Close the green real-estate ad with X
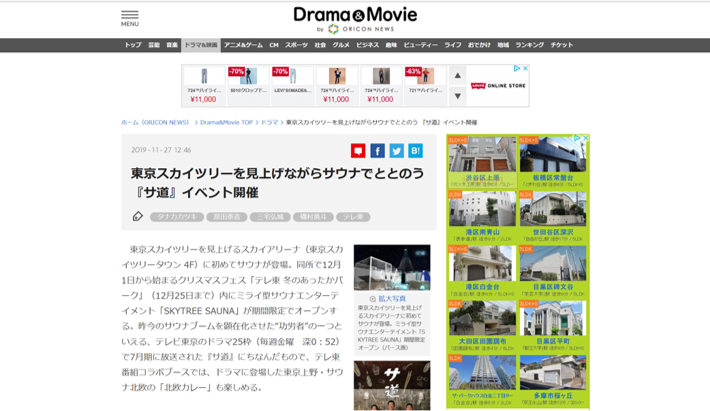 [x=585, y=138]
